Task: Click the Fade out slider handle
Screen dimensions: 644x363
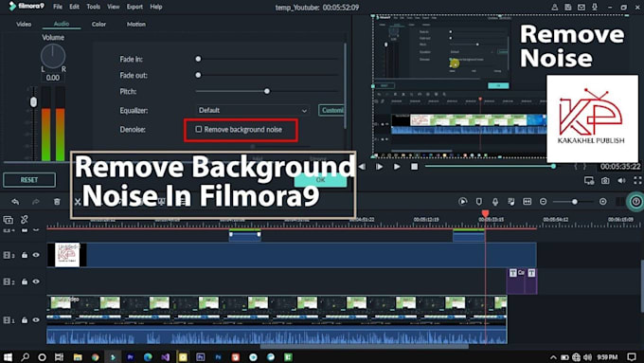Action: tap(198, 75)
